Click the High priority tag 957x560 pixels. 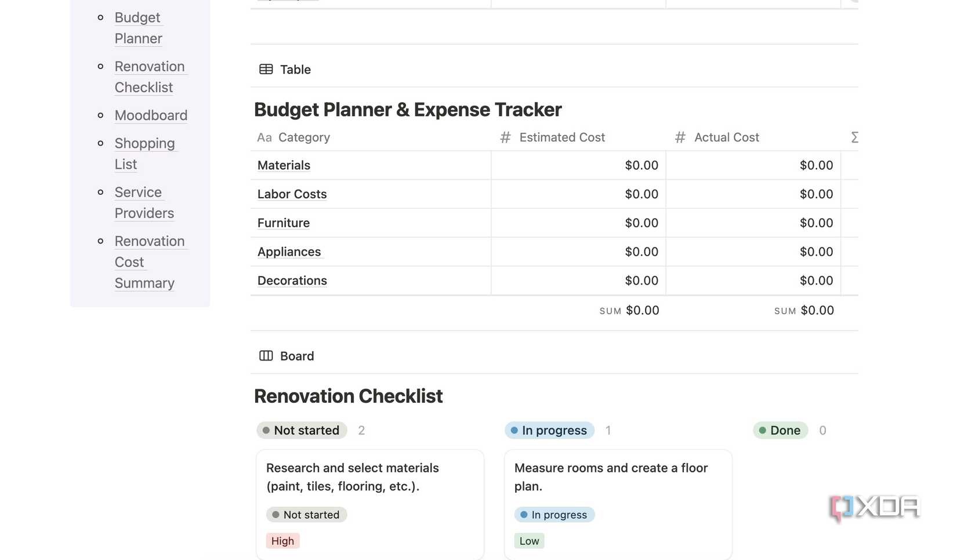click(282, 541)
